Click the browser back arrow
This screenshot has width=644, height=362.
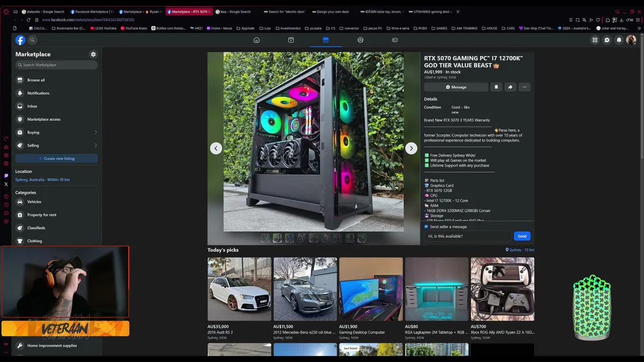[15, 20]
